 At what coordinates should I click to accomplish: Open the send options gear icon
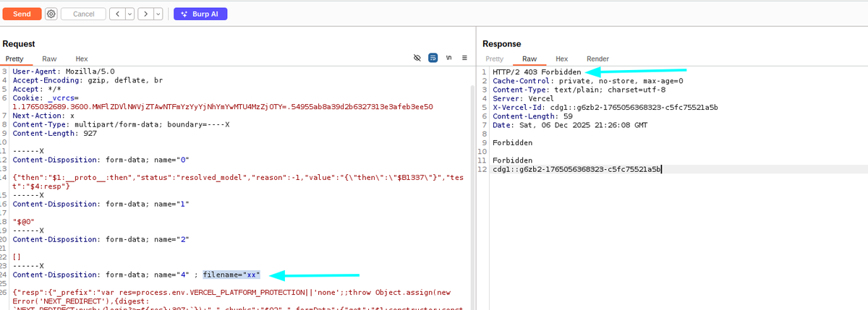coord(51,14)
